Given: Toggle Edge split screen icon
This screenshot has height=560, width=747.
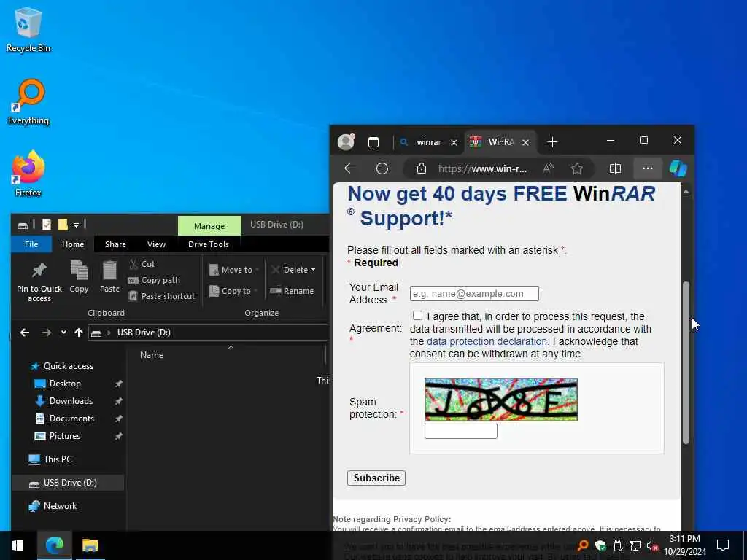Looking at the screenshot, I should 615,168.
